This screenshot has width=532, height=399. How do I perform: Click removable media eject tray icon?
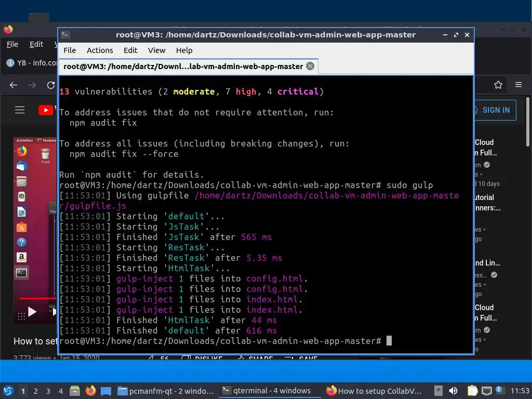[438, 391]
